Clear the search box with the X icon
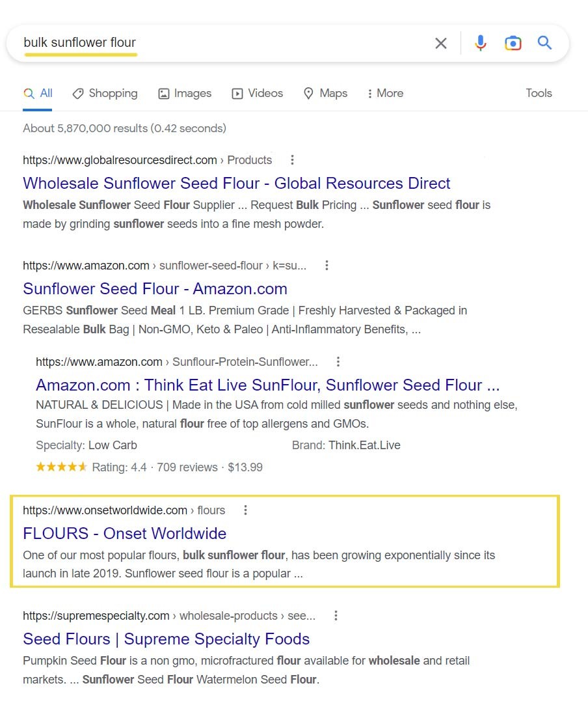588x705 pixels. 441,44
